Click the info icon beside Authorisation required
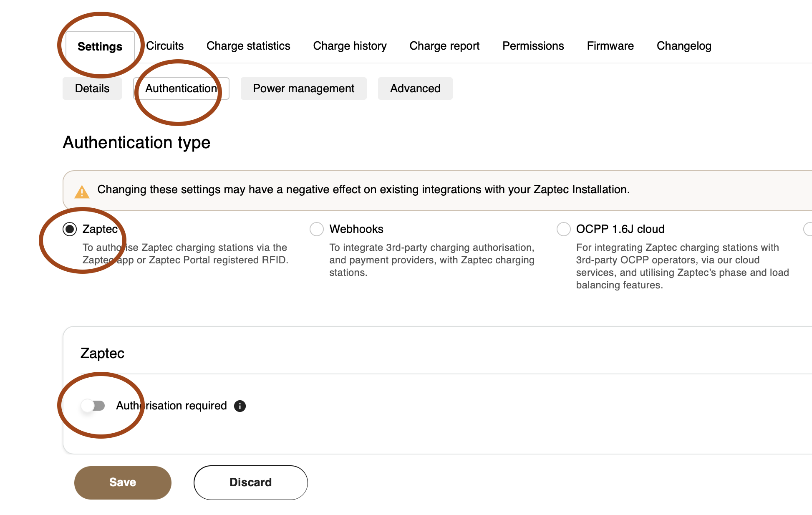 click(240, 406)
